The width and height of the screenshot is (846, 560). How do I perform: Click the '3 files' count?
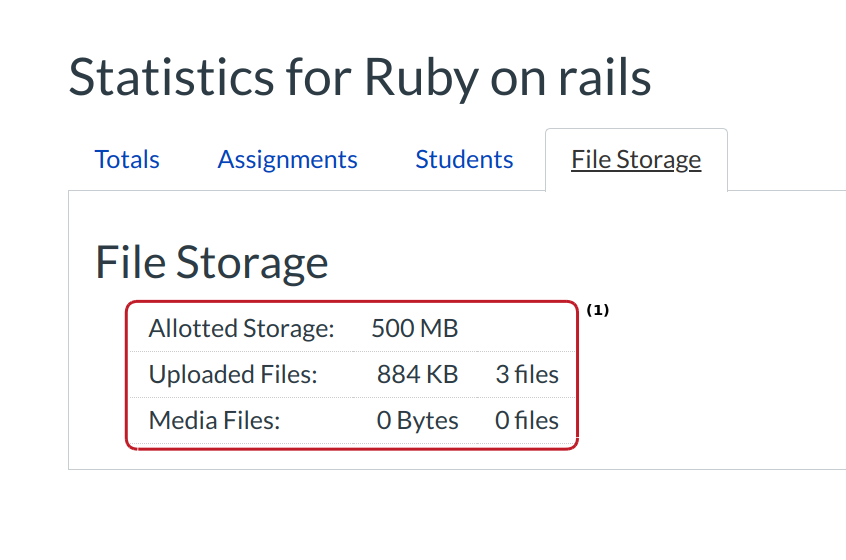click(527, 375)
